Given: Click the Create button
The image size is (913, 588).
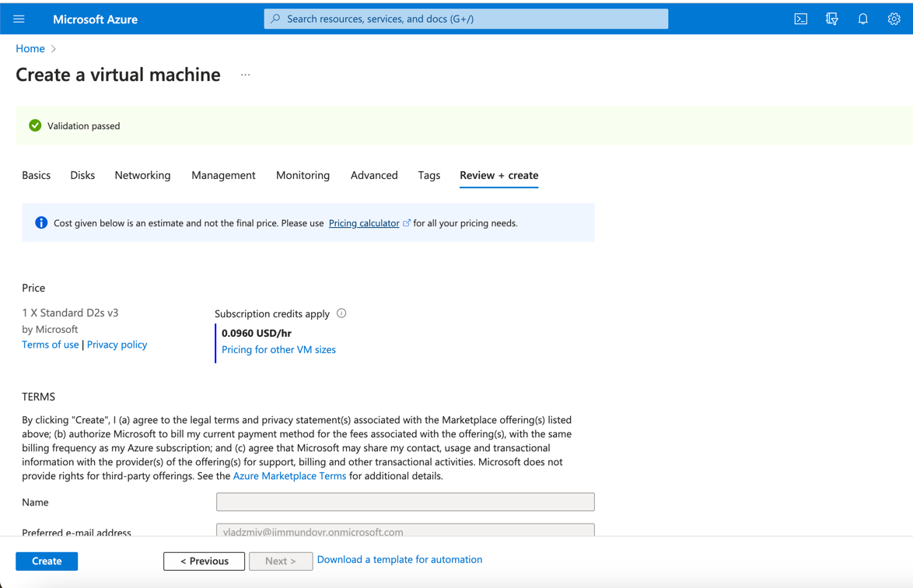Looking at the screenshot, I should pyautogui.click(x=47, y=562).
